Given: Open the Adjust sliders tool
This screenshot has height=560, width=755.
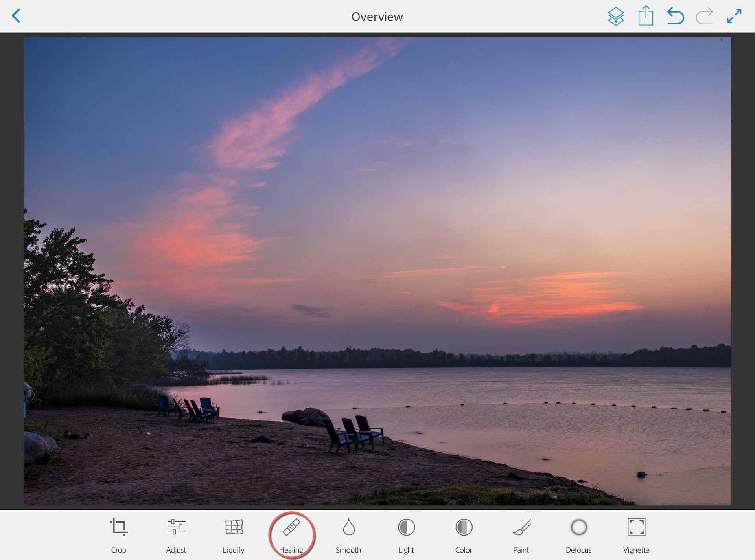Looking at the screenshot, I should point(176,536).
